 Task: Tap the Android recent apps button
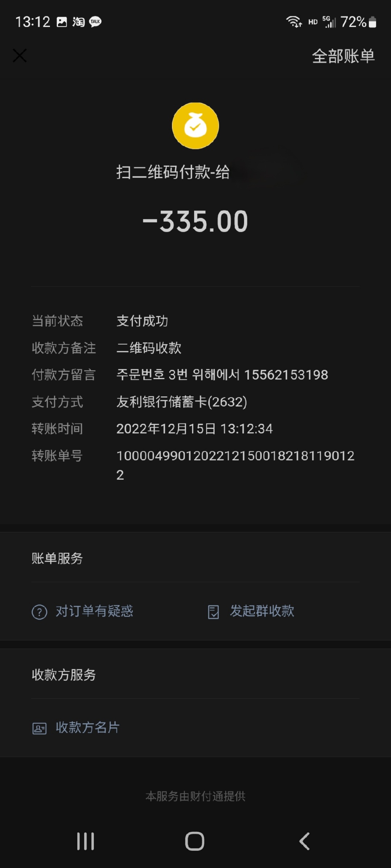[x=85, y=841]
